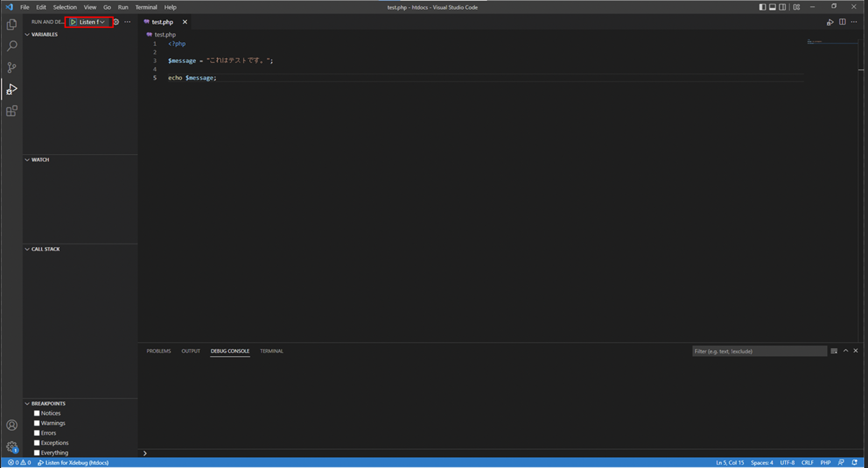Collapse the BREAKPOINTS section
868x468 pixels.
48,403
